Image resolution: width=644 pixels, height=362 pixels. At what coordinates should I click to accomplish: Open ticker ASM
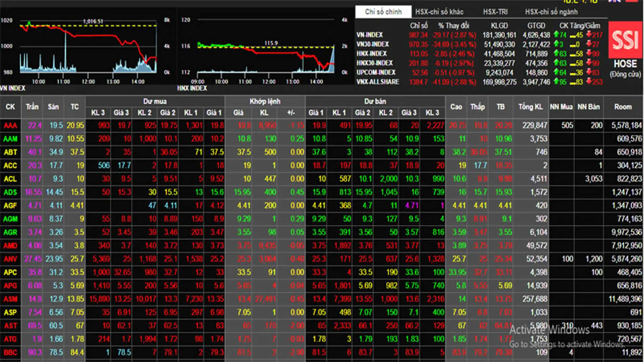(x=10, y=299)
